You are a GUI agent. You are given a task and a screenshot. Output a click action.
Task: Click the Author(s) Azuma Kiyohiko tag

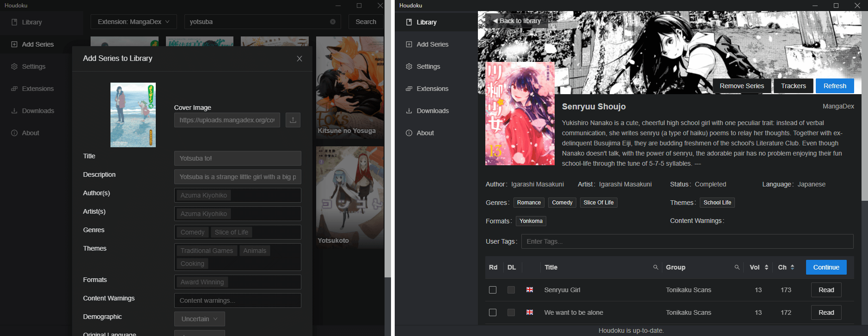(x=204, y=195)
